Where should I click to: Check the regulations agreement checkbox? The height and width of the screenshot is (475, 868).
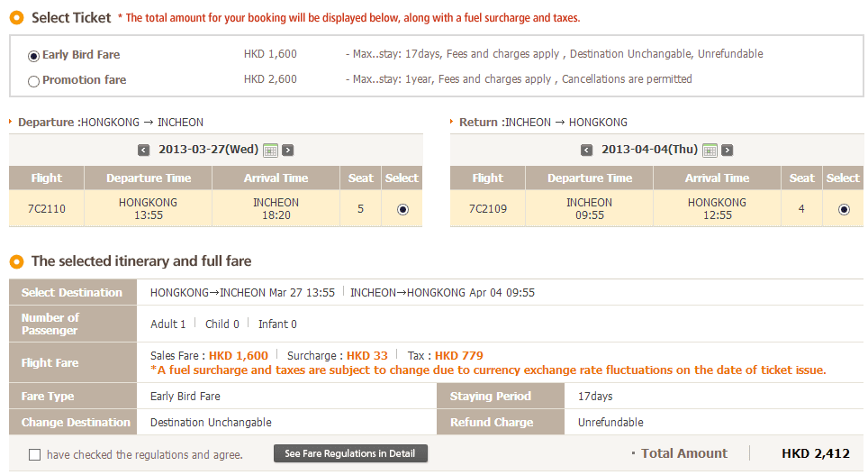35,454
